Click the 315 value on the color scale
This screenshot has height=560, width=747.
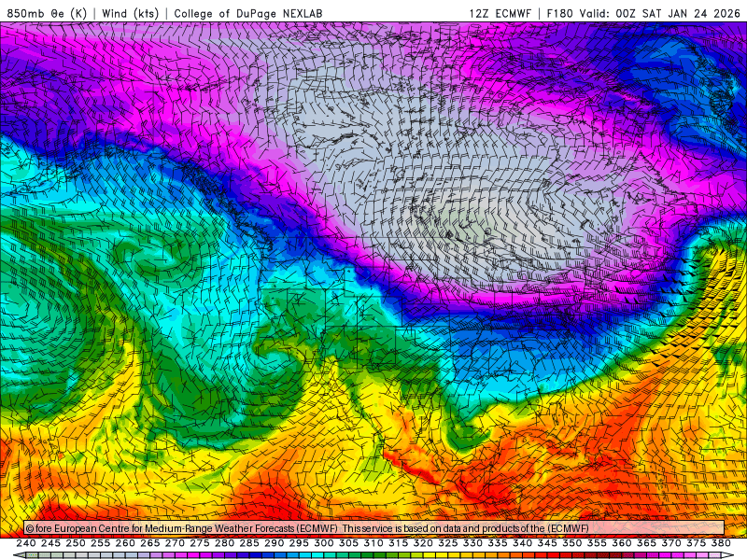pyautogui.click(x=399, y=543)
